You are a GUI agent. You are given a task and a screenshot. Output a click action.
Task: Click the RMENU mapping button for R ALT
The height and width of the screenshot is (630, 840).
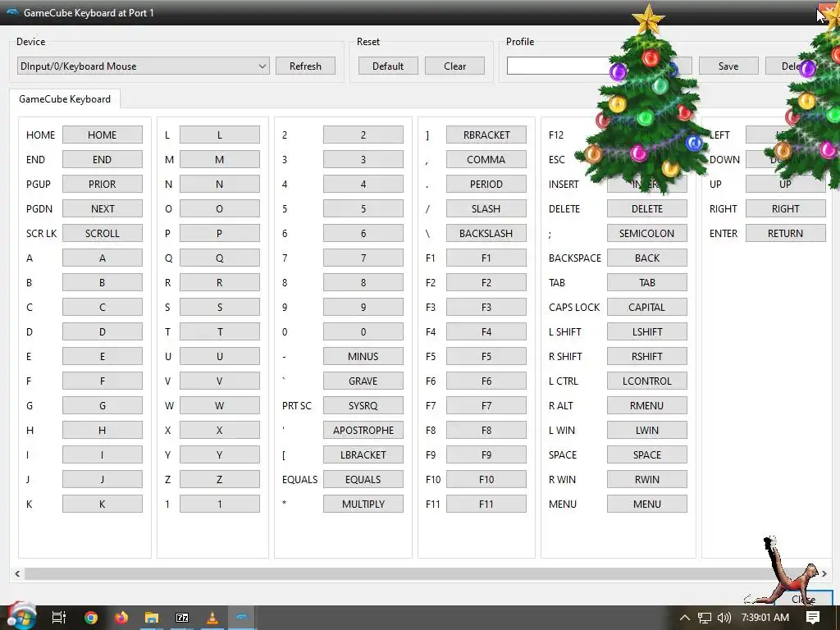tap(647, 405)
